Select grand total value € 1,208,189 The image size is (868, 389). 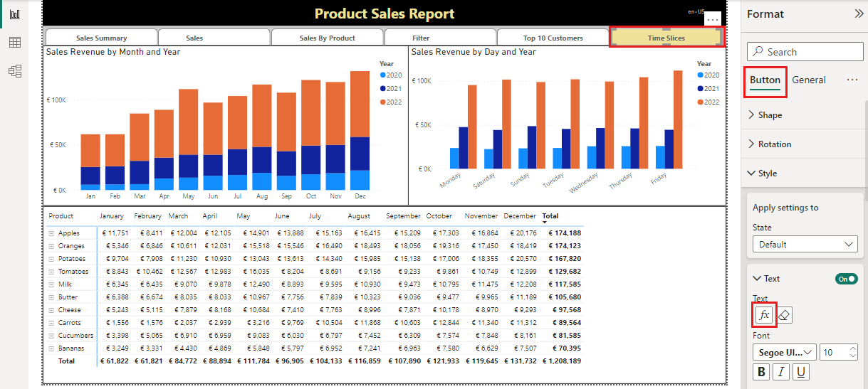pyautogui.click(x=562, y=361)
